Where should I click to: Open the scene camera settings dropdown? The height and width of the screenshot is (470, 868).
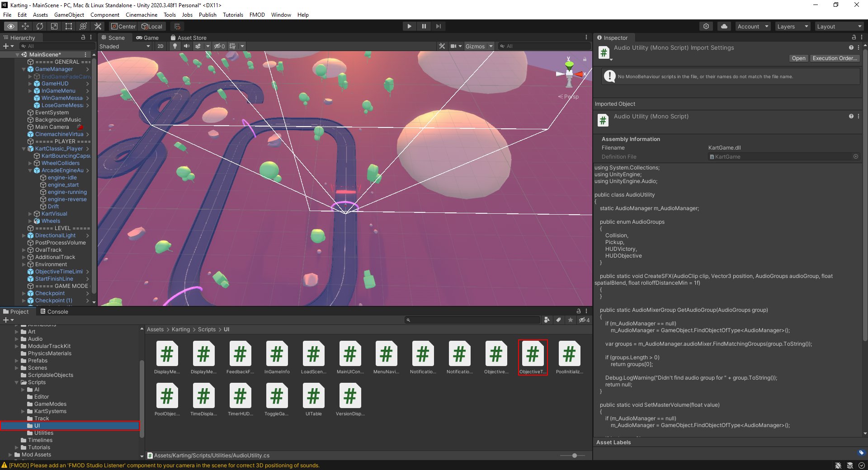click(456, 46)
